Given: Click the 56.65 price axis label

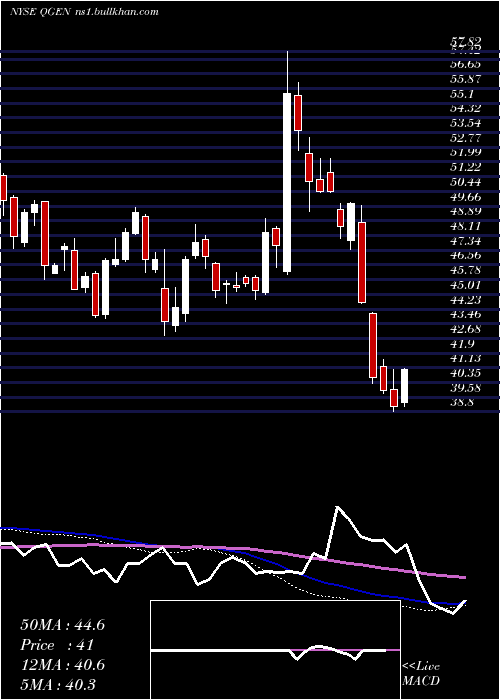Looking at the screenshot, I should tap(467, 65).
